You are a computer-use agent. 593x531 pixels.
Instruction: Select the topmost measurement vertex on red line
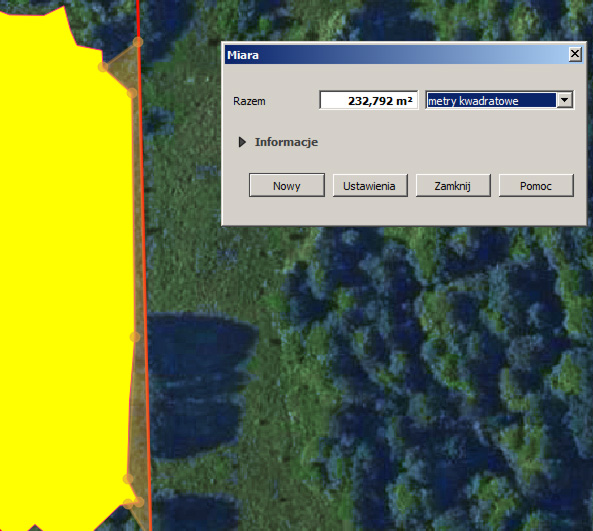(x=138, y=42)
